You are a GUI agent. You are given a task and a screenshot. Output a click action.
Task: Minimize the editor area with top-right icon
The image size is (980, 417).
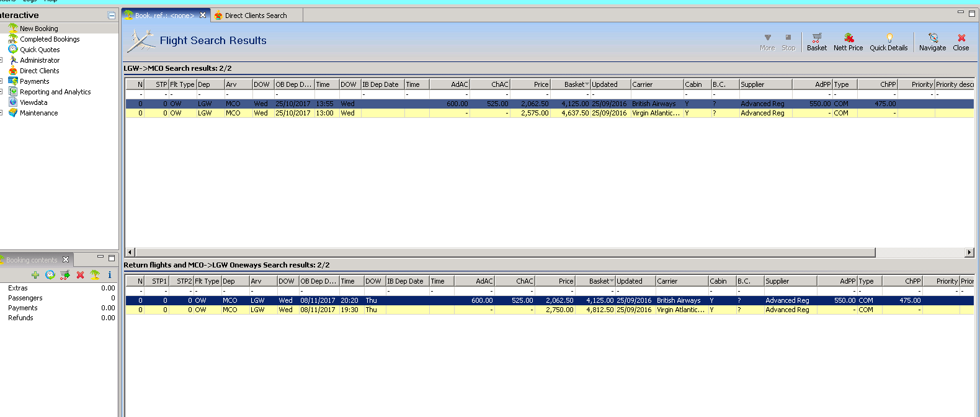(961, 12)
